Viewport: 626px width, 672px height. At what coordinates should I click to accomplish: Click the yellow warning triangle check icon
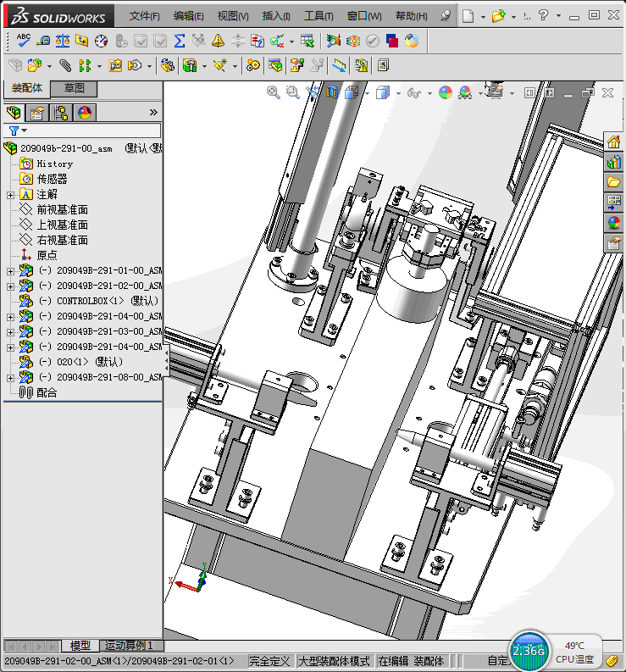218,41
